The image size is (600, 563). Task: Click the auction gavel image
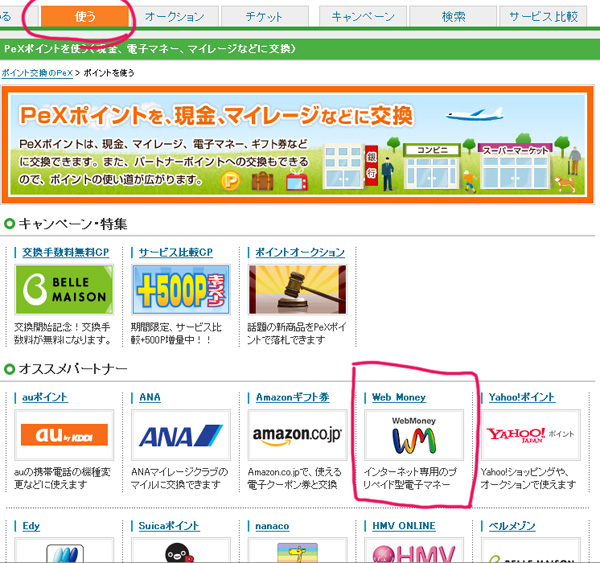(297, 289)
